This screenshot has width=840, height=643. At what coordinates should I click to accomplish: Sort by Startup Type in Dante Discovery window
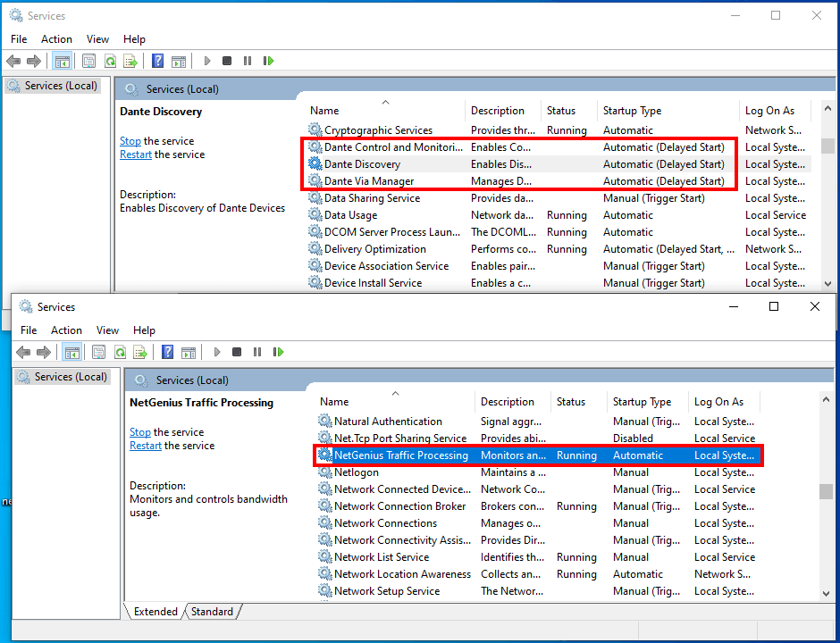tap(668, 111)
